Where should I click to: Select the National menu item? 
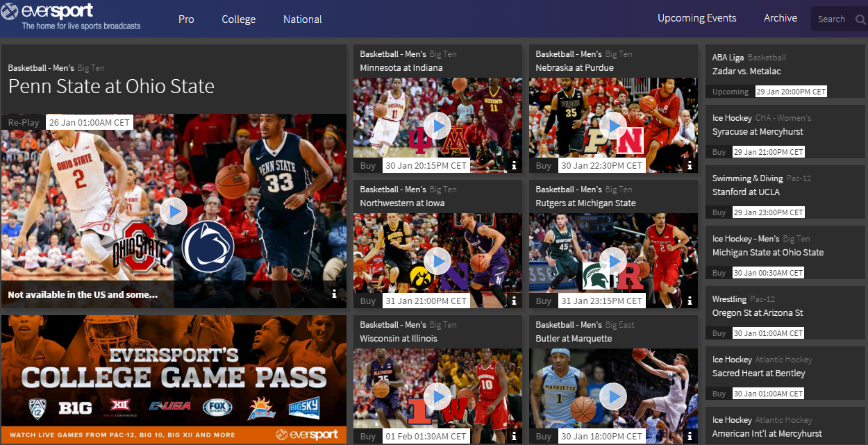pos(303,19)
